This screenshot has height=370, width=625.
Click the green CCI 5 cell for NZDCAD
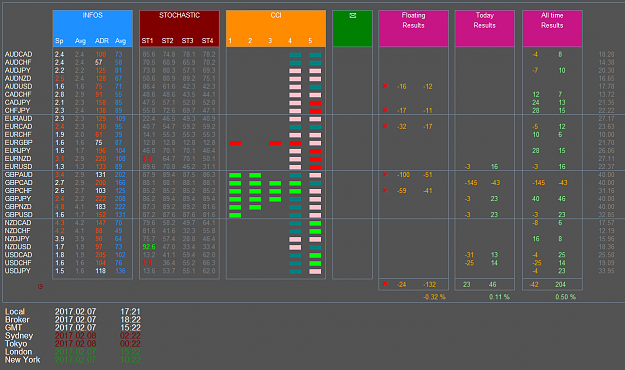pos(315,223)
